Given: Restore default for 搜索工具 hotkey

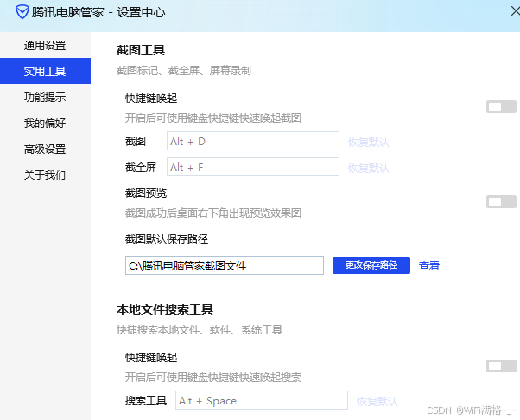Looking at the screenshot, I should 377,401.
